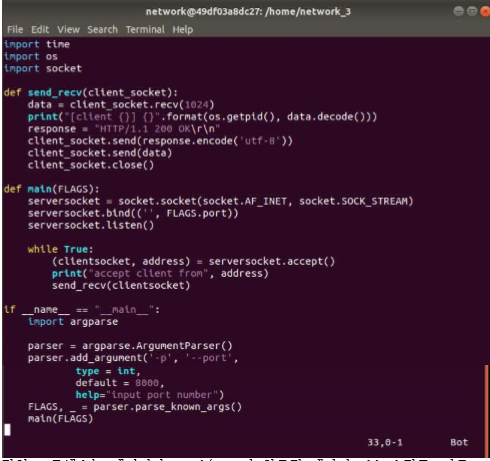Open the Edit menu
This screenshot has width=490, height=461.
[40, 30]
